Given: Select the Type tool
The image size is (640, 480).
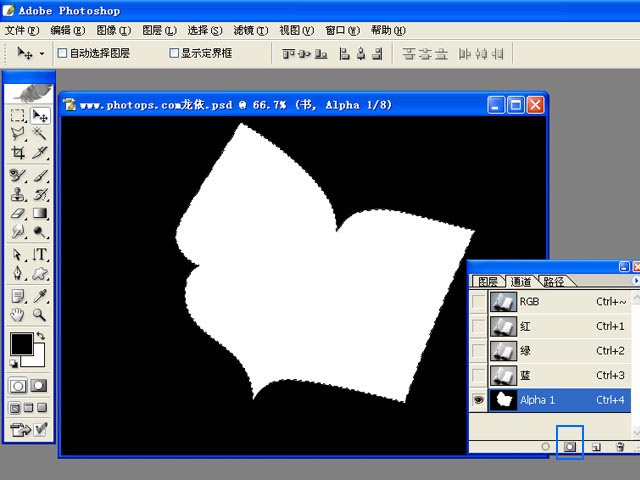Looking at the screenshot, I should pyautogui.click(x=40, y=255).
